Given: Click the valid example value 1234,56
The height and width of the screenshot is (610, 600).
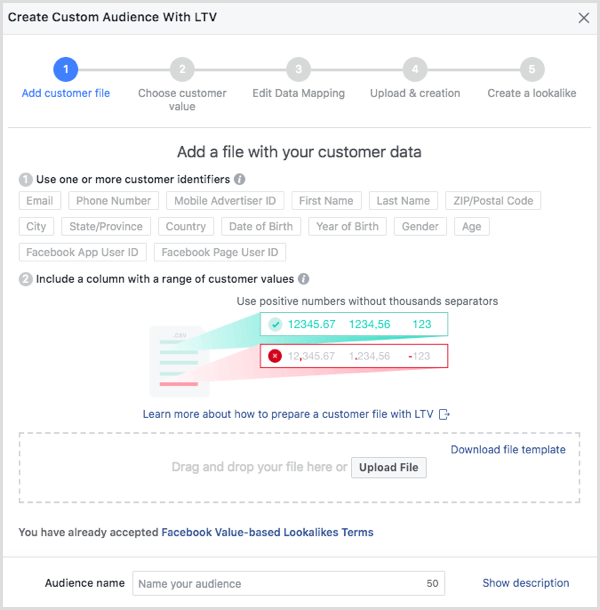Looking at the screenshot, I should pyautogui.click(x=370, y=324).
